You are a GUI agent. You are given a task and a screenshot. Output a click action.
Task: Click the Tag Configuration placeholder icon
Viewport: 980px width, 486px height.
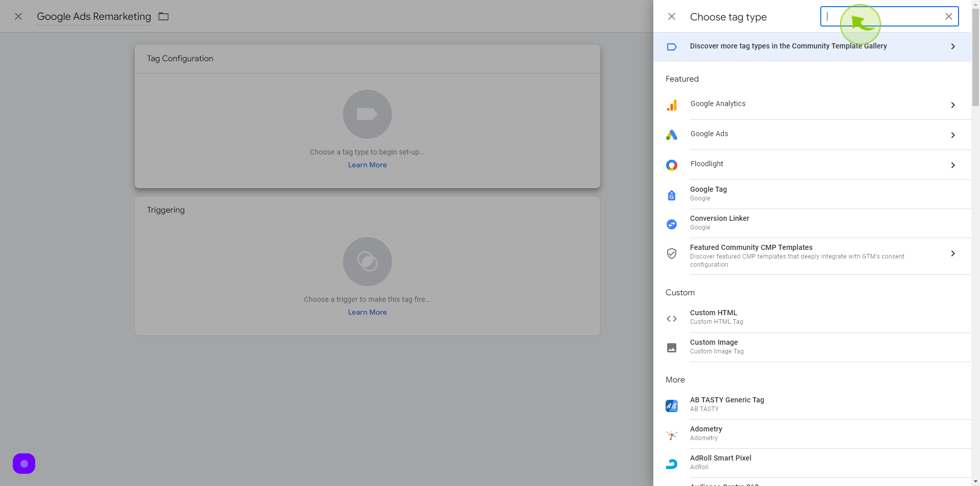367,114
